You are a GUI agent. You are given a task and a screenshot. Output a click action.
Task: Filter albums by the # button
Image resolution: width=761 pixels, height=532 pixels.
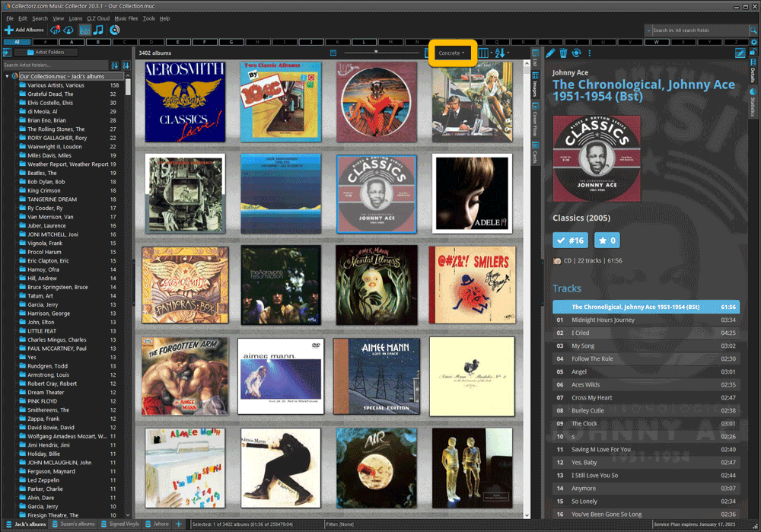pos(45,42)
